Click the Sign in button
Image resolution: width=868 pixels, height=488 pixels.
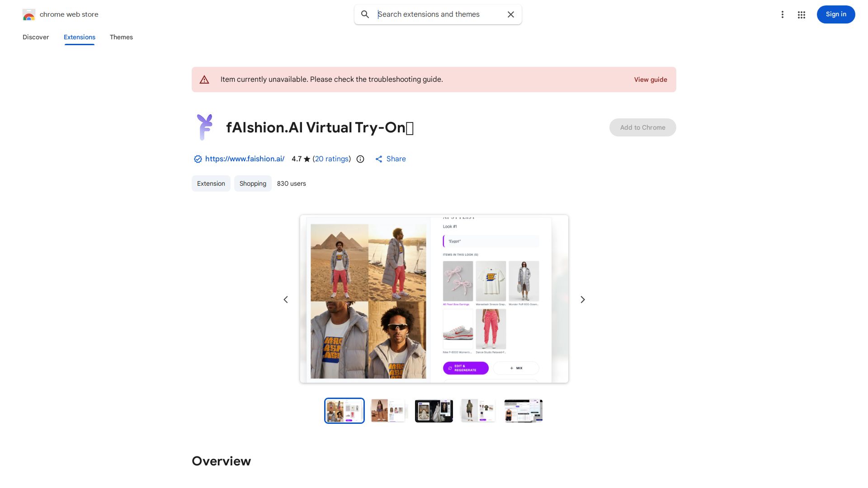pos(836,14)
